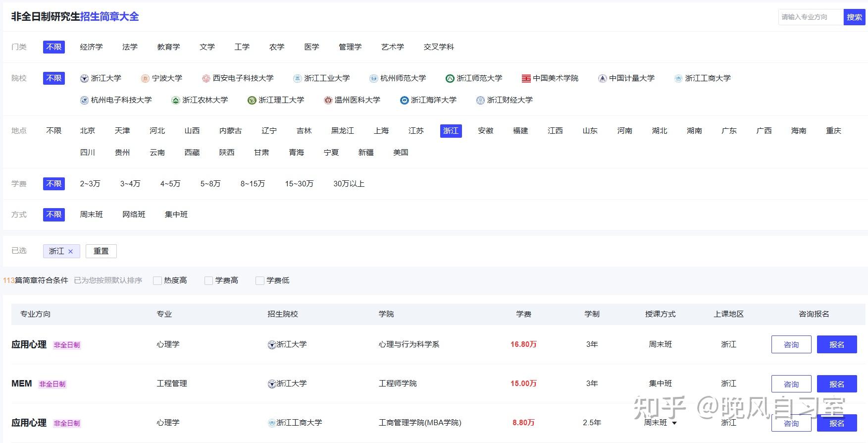Select 不限 in the 地点 filter
This screenshot has width=868, height=443.
tap(54, 130)
